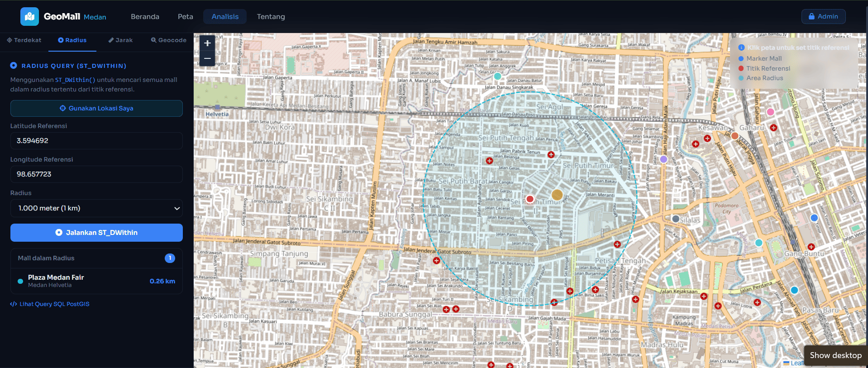Open the Tentang page
Viewport: 868px width, 368px height.
pyautogui.click(x=271, y=17)
